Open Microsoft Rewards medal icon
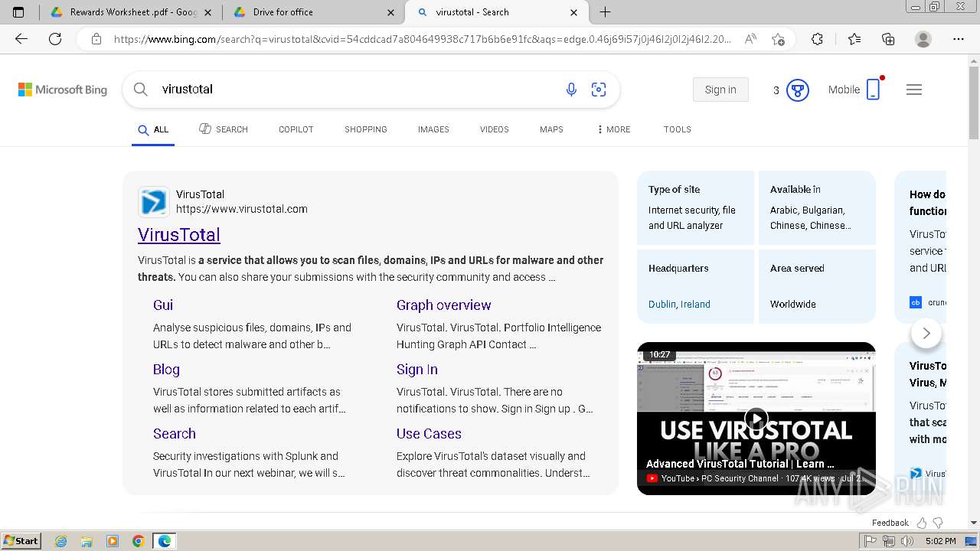The height and width of the screenshot is (551, 980). (x=798, y=90)
